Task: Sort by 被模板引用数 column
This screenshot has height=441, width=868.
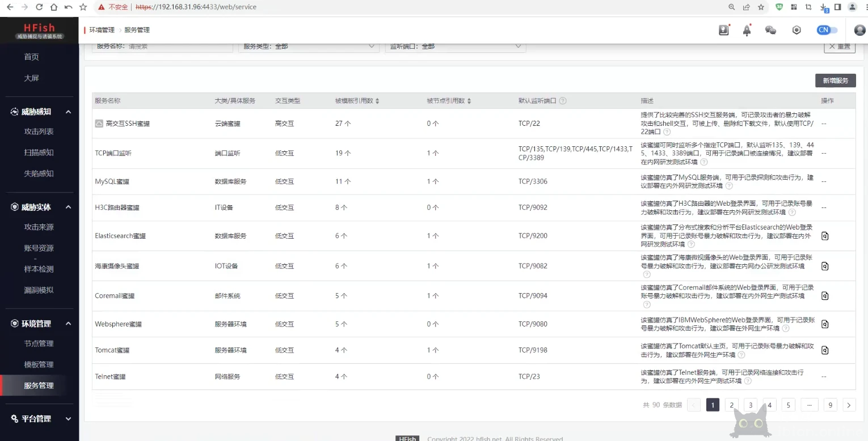Action: 377,101
